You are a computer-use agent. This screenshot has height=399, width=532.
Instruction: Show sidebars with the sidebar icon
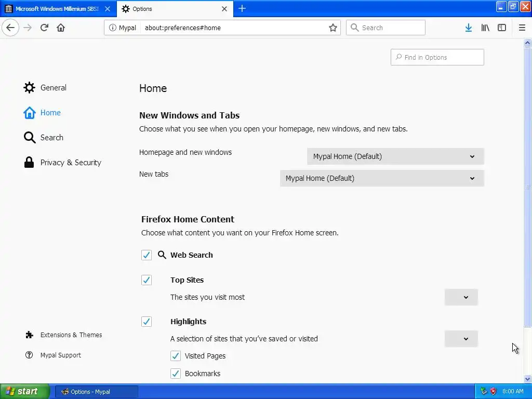pyautogui.click(x=502, y=28)
